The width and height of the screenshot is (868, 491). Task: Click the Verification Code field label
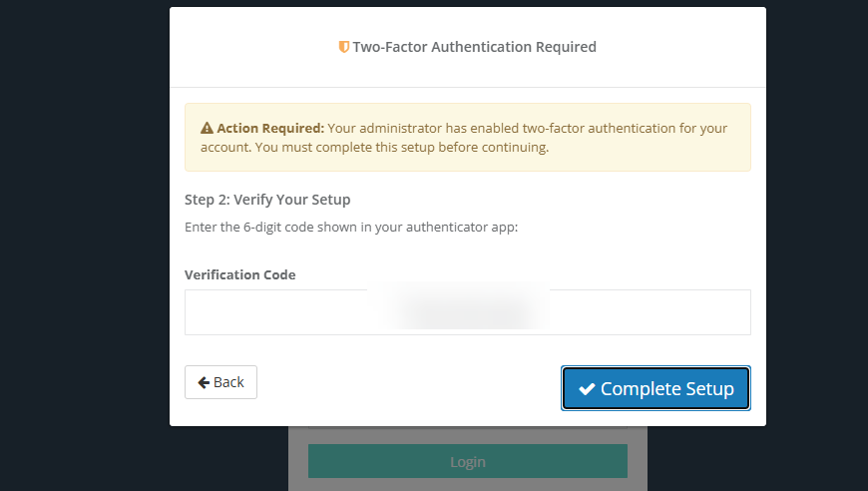[x=239, y=274]
